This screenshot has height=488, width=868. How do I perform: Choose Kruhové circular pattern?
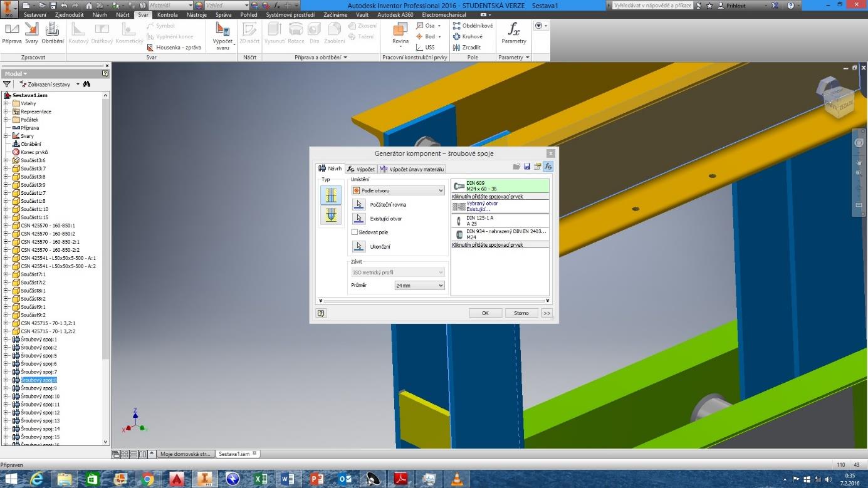click(468, 36)
